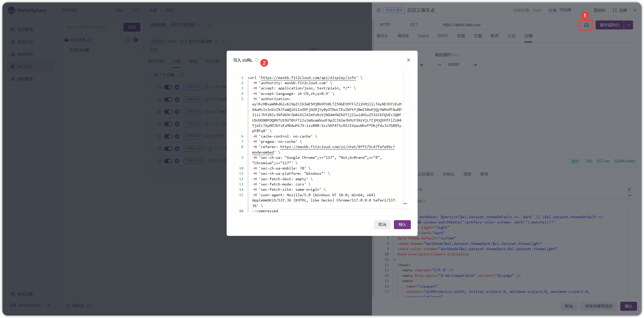Image resolution: width=644 pixels, height=318 pixels.
Task: Click the 导入 button in the dialog
Action: pos(402,224)
